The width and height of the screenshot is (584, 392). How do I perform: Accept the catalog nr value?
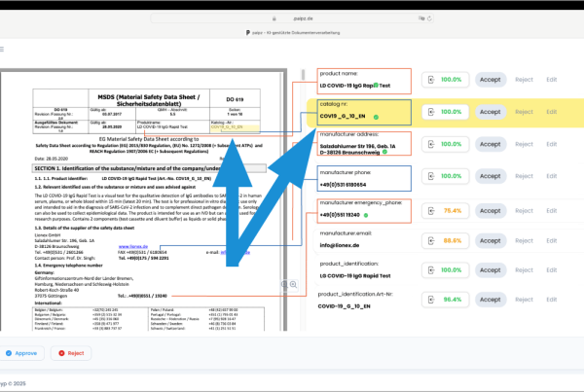click(x=491, y=112)
